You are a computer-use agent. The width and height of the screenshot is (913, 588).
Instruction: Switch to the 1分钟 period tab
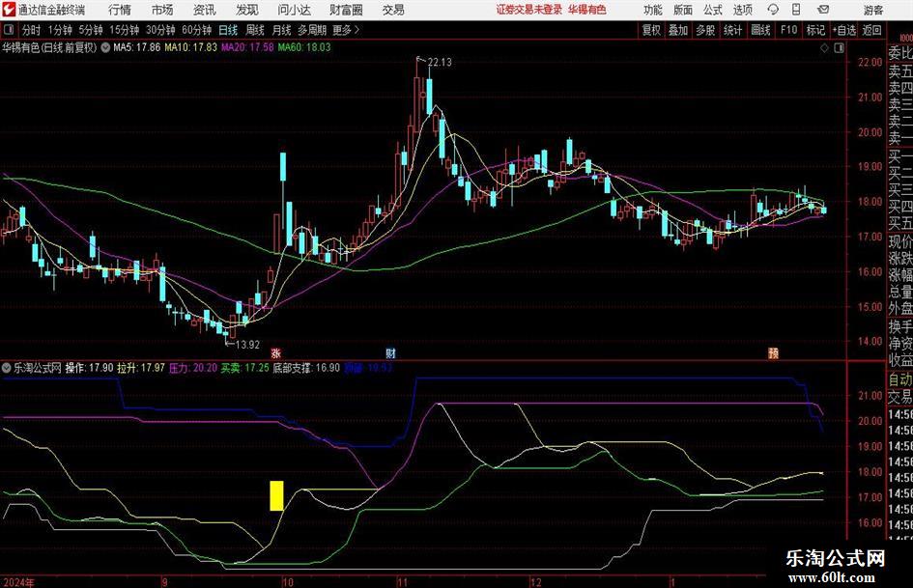(59, 30)
